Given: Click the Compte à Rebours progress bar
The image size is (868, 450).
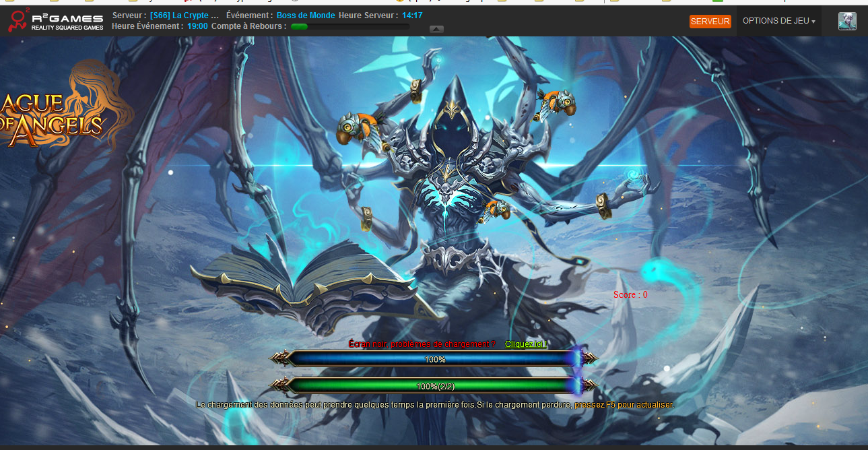Looking at the screenshot, I should click(349, 27).
